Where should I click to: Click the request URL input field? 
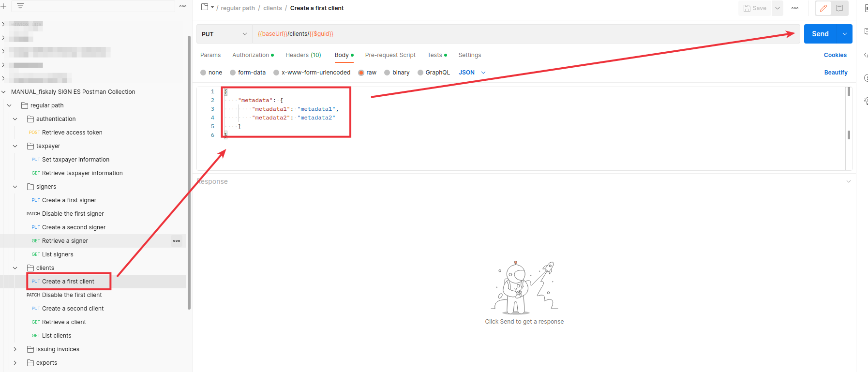[x=484, y=34]
